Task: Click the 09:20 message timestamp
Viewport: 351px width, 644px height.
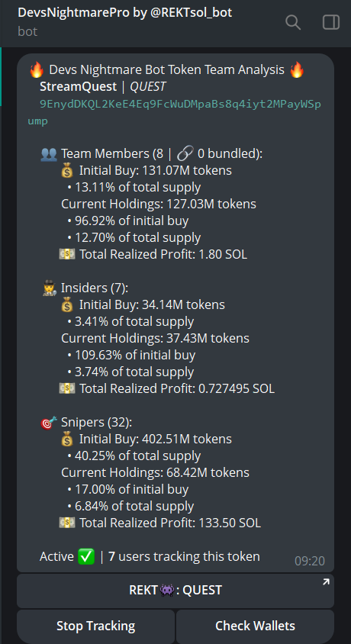Action: point(310,561)
